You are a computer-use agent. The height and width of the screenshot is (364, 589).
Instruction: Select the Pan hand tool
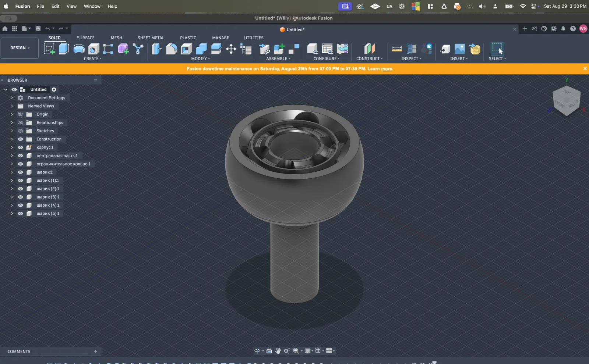point(278,351)
